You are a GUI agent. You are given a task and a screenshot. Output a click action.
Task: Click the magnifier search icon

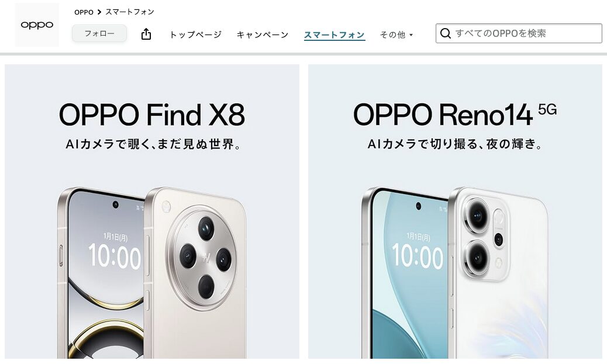(446, 33)
